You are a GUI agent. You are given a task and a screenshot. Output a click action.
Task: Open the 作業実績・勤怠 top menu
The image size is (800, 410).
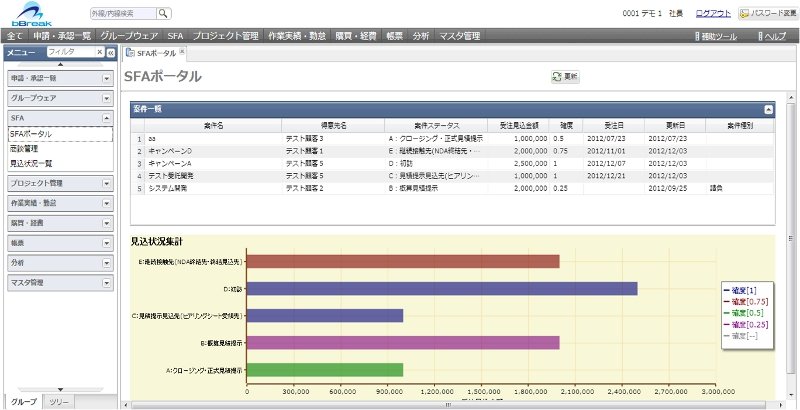297,36
